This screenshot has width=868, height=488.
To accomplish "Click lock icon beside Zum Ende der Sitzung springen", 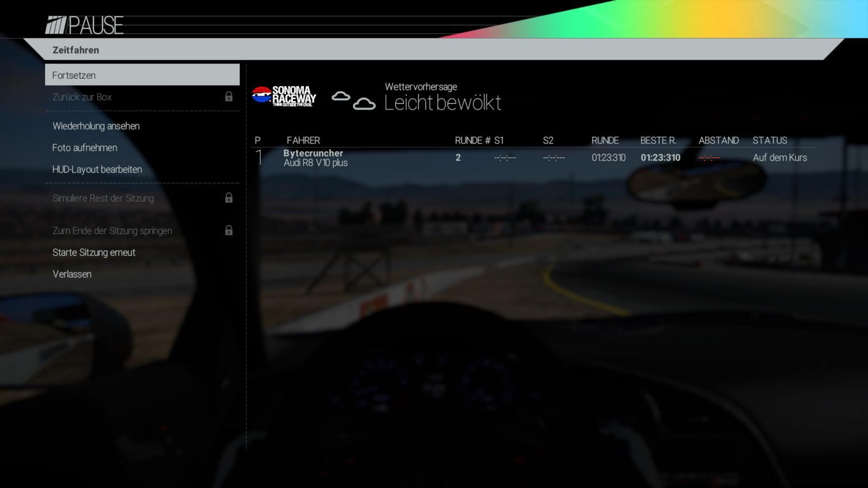I will [229, 230].
